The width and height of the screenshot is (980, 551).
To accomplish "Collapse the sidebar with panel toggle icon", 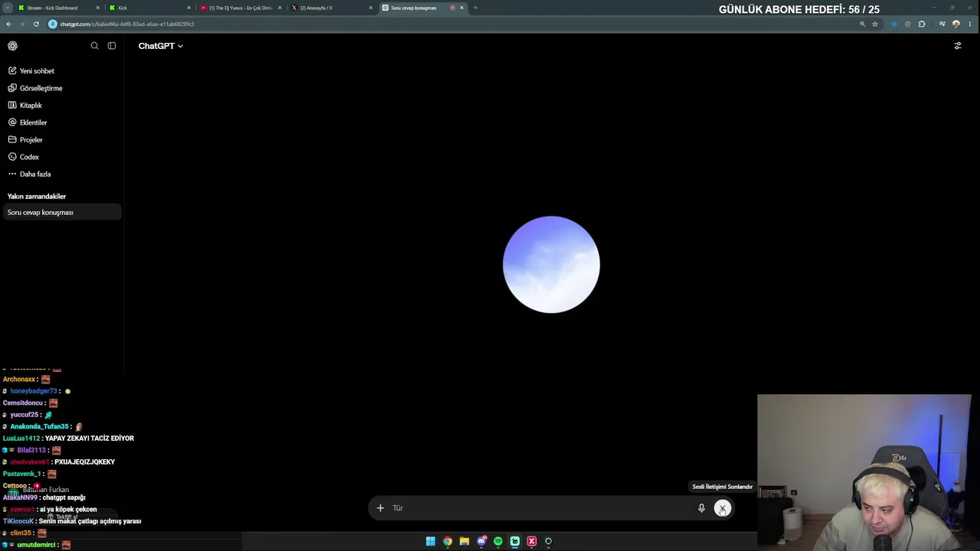I will (x=112, y=46).
